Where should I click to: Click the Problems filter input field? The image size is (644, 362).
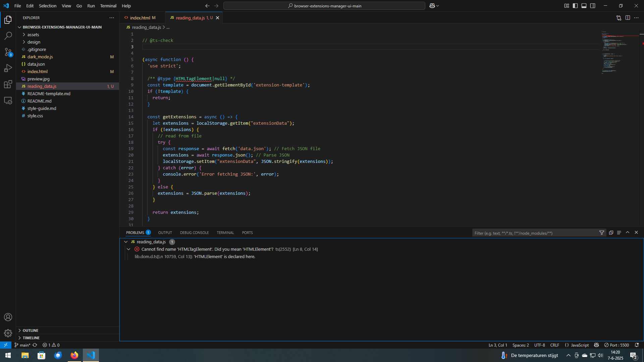(535, 233)
